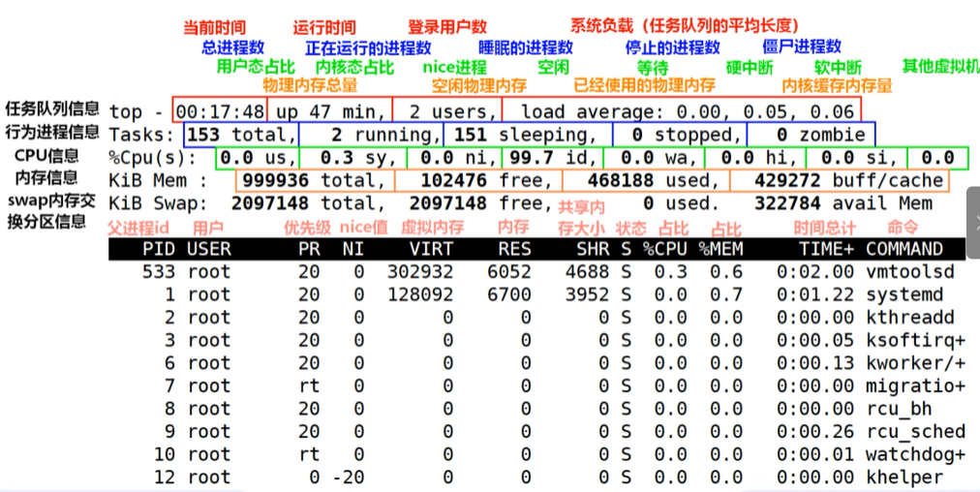Viewport: 980px width, 492px height.
Task: Select the uptime text 'up 47 min,'
Action: (x=330, y=112)
